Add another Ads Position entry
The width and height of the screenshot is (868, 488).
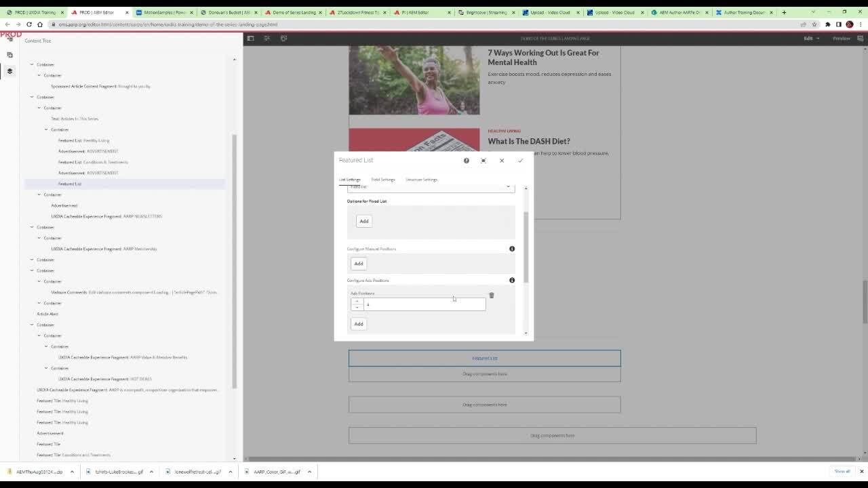[x=359, y=324]
